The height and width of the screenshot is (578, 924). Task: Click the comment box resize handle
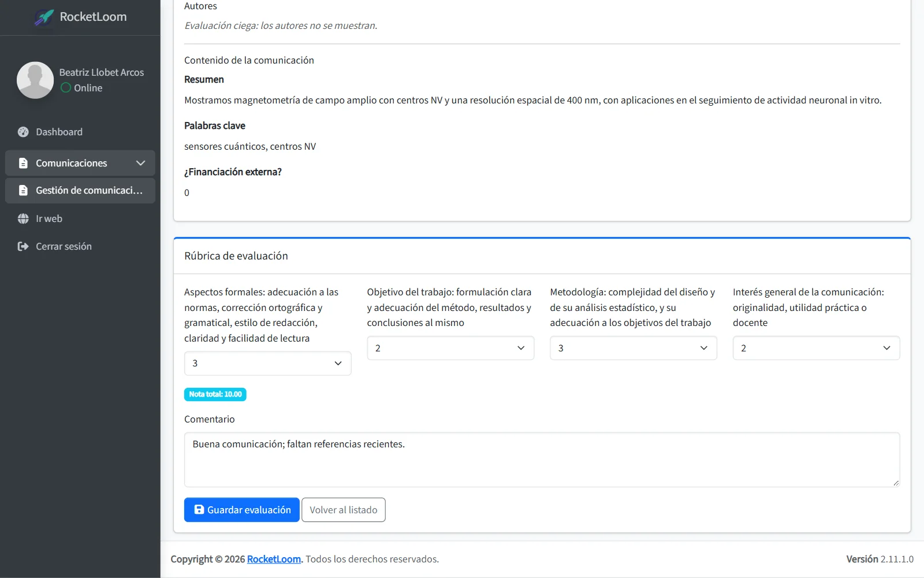coord(896,483)
